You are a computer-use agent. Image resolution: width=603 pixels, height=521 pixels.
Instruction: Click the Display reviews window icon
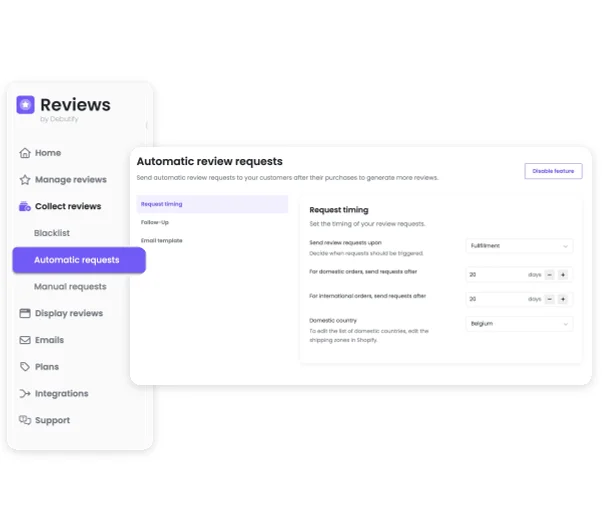25,313
